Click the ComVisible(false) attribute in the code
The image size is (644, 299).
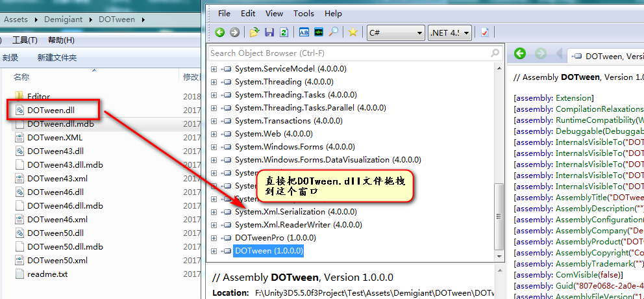pos(569,275)
